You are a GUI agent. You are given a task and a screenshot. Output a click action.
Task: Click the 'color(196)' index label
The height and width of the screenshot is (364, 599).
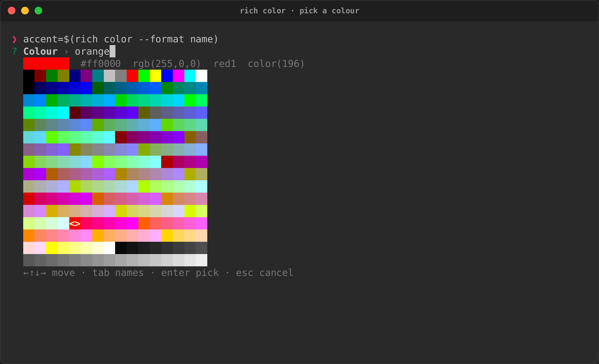click(x=276, y=64)
